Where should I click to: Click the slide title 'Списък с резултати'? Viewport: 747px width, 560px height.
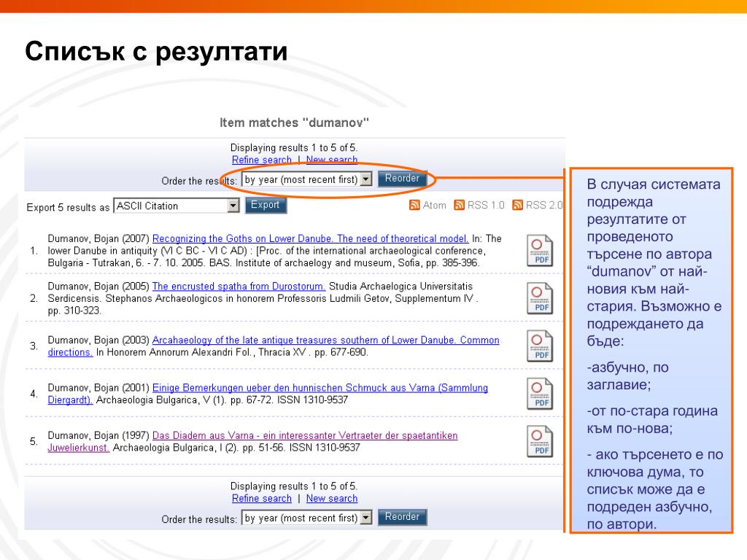point(156,51)
